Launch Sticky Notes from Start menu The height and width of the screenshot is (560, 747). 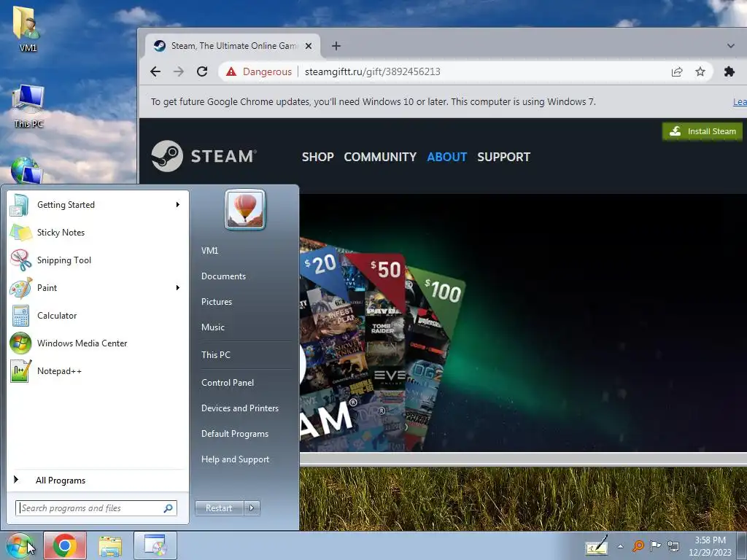click(98, 233)
